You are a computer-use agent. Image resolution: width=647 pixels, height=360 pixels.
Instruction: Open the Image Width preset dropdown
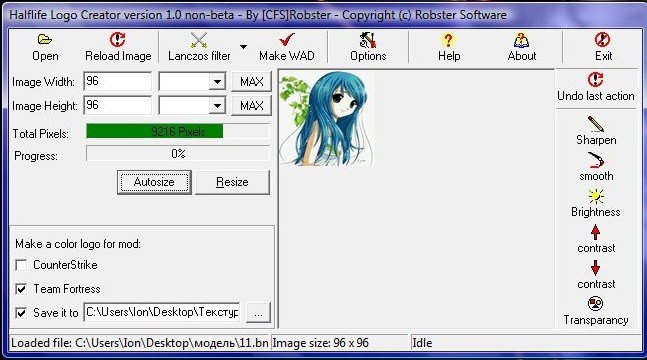pos(217,82)
